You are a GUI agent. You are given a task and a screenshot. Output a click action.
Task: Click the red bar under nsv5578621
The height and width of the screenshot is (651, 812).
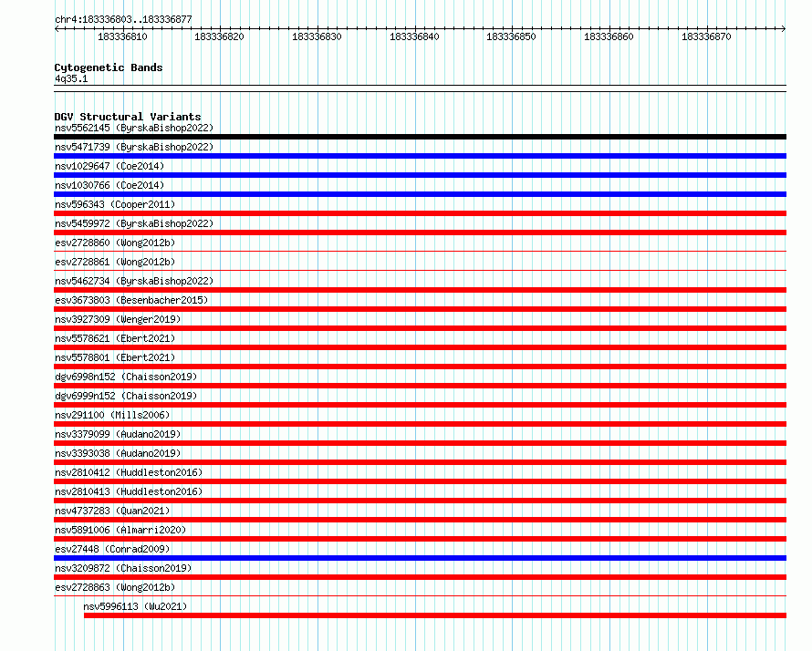coord(420,347)
